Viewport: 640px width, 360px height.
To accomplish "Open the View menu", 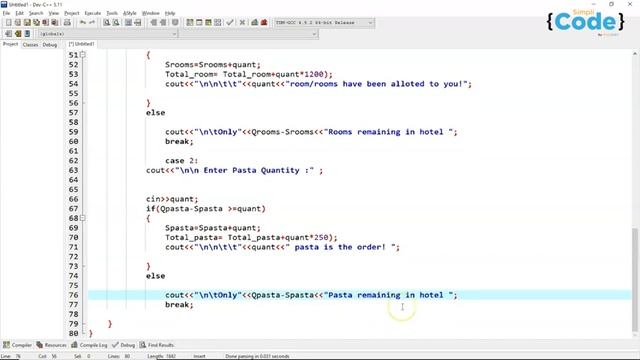I will click(53, 13).
